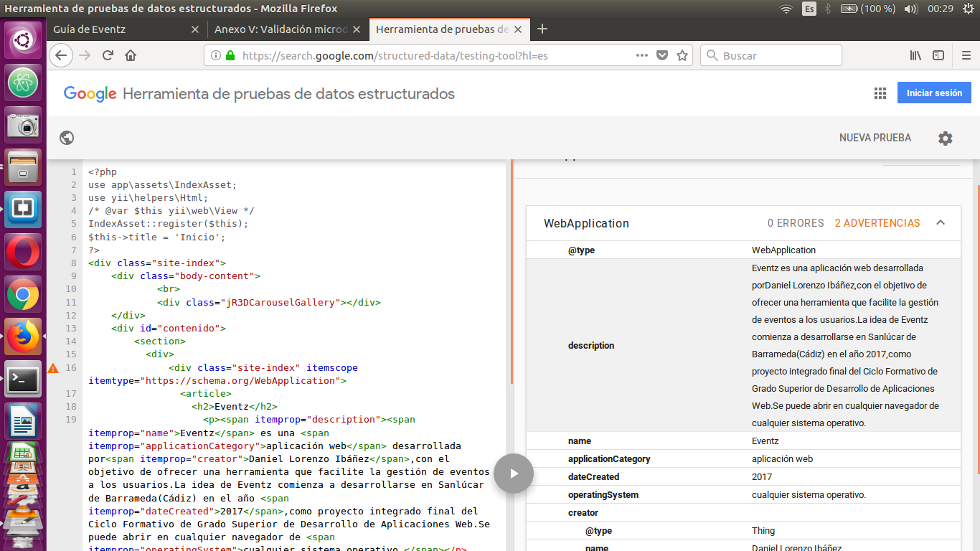
Task: Open the Firefox hamburger menu
Action: pos(966,55)
